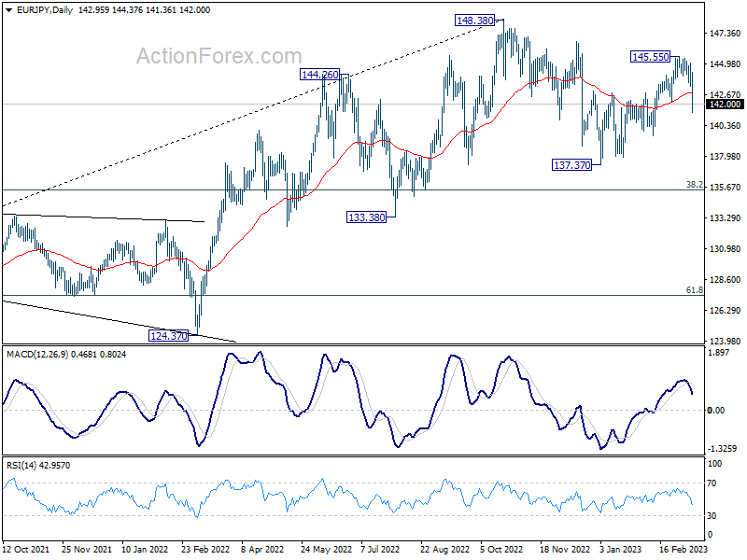This screenshot has height=560, width=747.
Task: Click the 135.670 price axis value
Action: coord(726,188)
